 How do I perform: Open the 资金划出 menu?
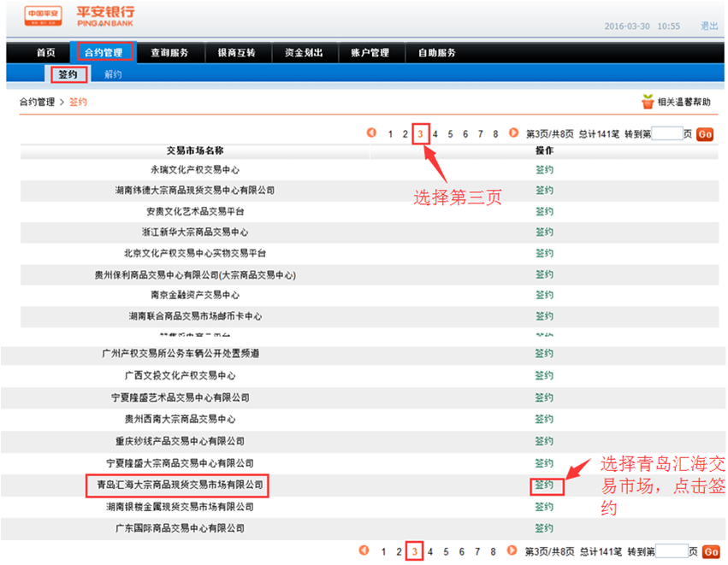point(304,52)
